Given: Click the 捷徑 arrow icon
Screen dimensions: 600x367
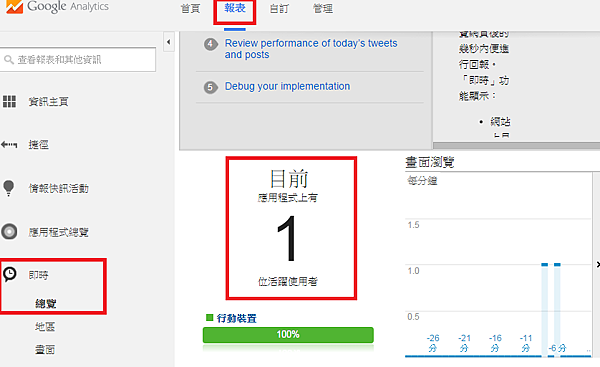Looking at the screenshot, I should 9,145.
